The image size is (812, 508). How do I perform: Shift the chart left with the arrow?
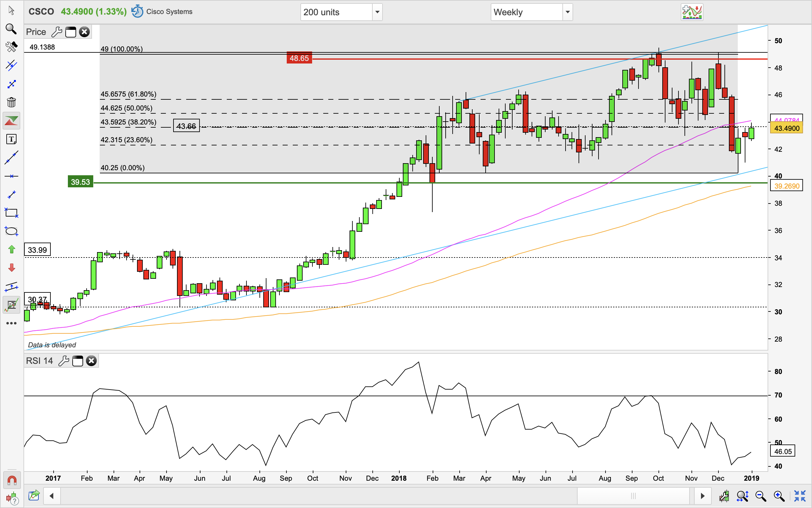[52, 496]
